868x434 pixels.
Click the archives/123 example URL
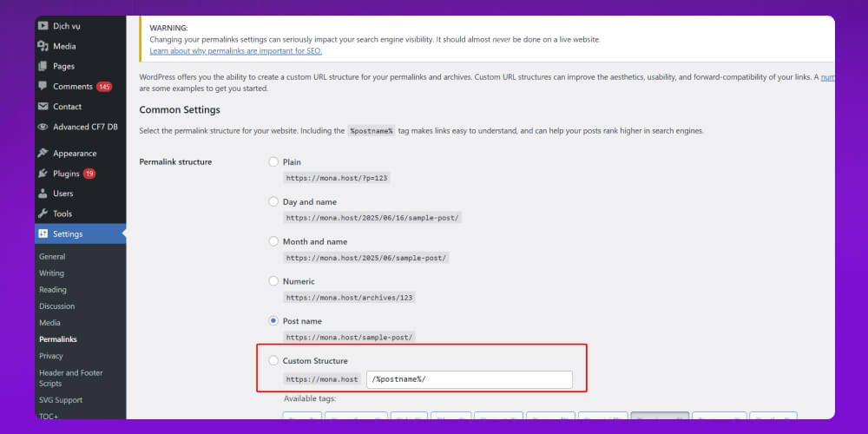tap(349, 297)
